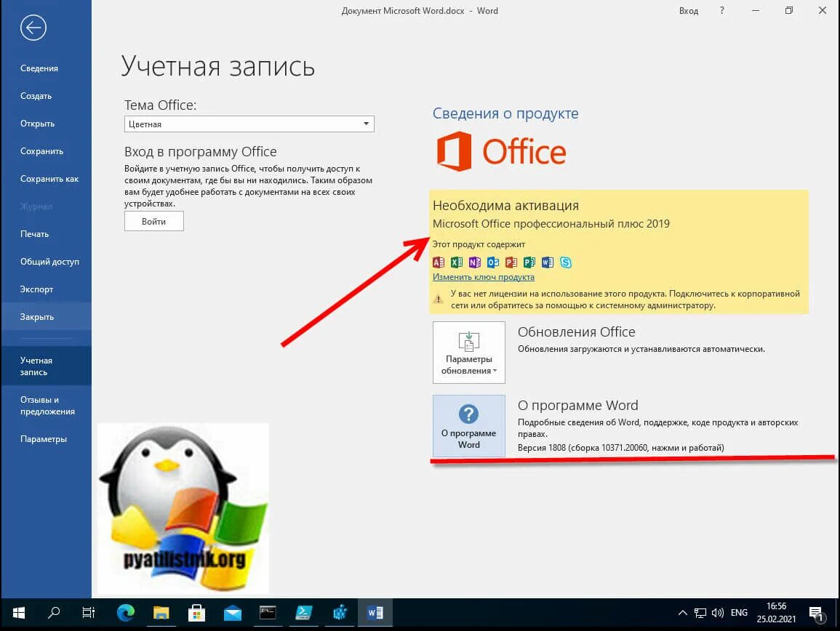Select Создать in the backstage menu
This screenshot has height=631, width=840.
coord(36,96)
